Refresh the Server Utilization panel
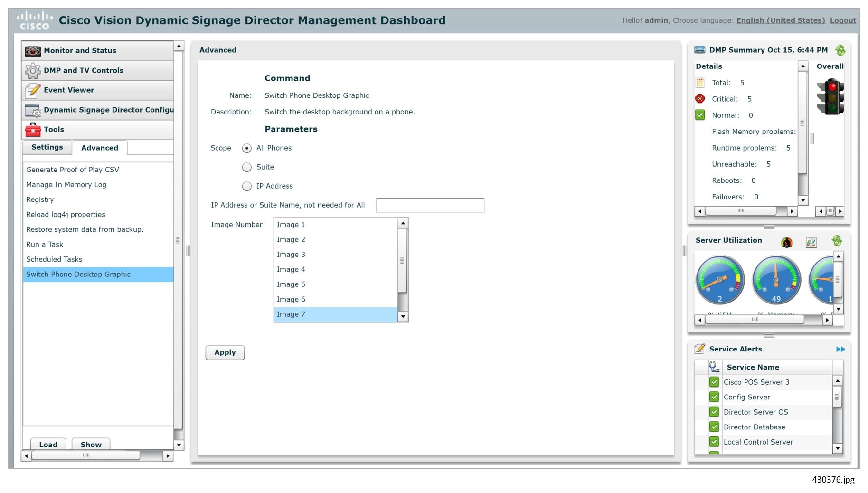Image resolution: width=868 pixels, height=493 pixels. click(837, 241)
